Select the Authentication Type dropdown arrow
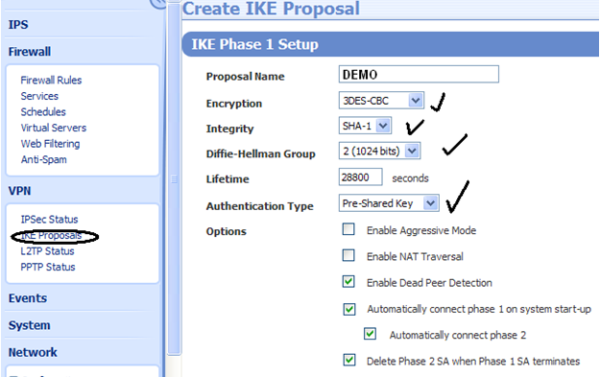The height and width of the screenshot is (377, 600). click(430, 203)
